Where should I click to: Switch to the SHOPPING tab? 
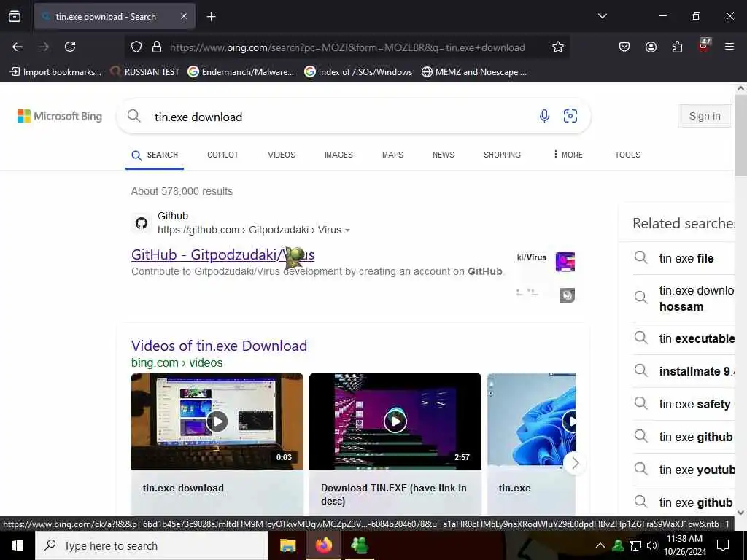[x=502, y=155]
